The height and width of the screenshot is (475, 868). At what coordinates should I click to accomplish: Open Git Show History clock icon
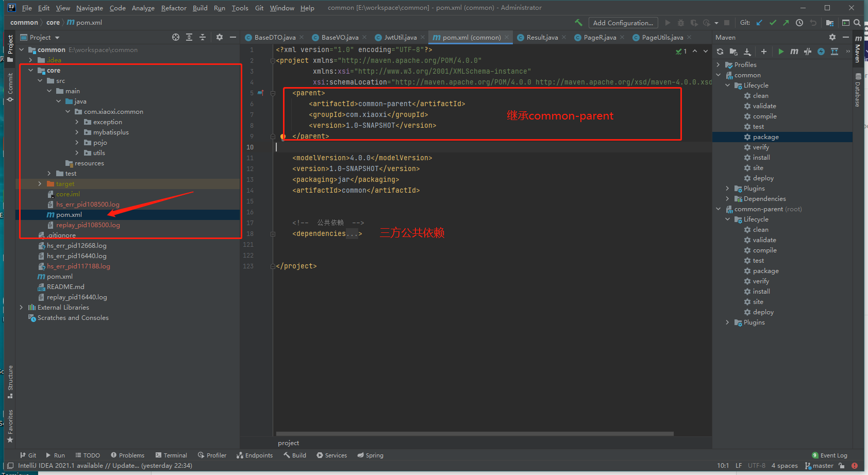click(x=799, y=23)
